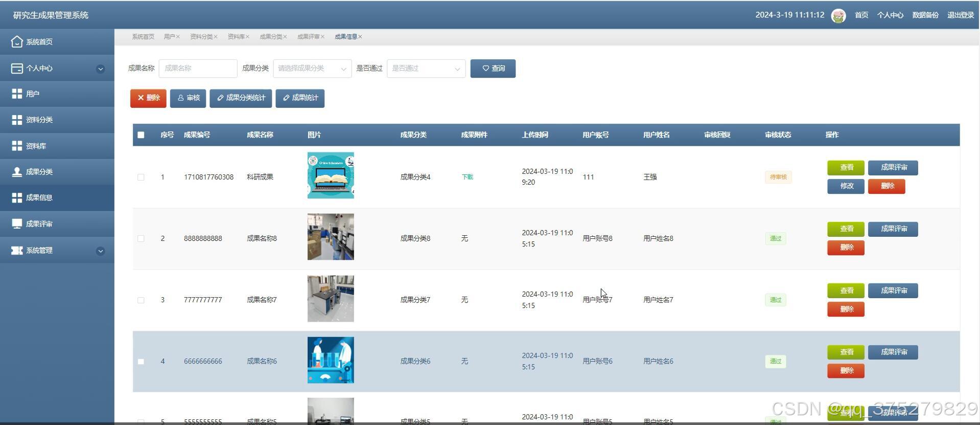Click 删除 for row 4 成果名称6

(x=846, y=371)
